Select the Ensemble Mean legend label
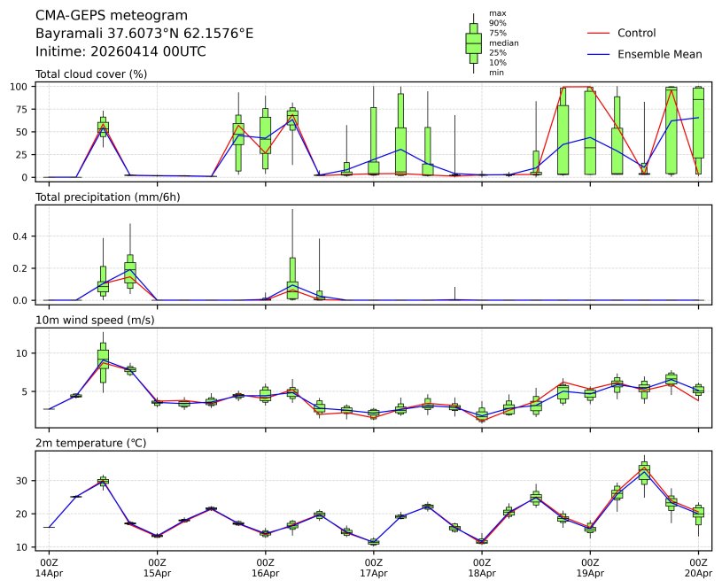722x588 pixels. (659, 54)
